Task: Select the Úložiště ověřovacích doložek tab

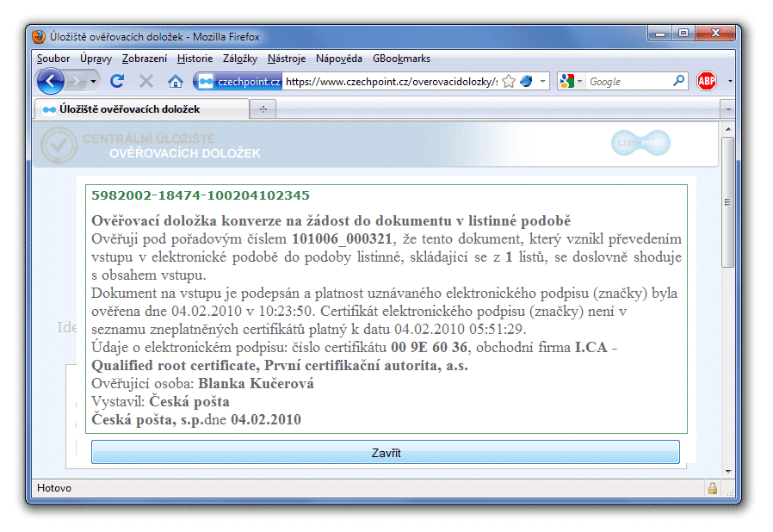Action: pos(141,109)
